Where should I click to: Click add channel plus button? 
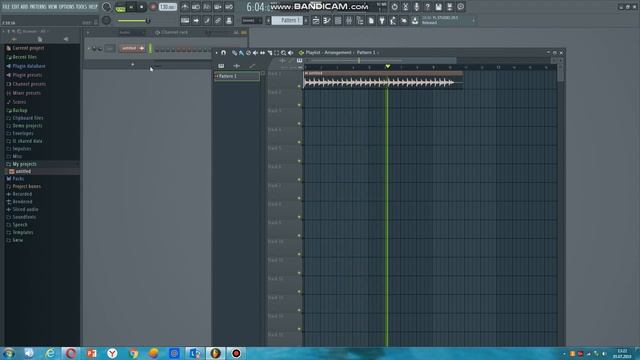tap(133, 64)
